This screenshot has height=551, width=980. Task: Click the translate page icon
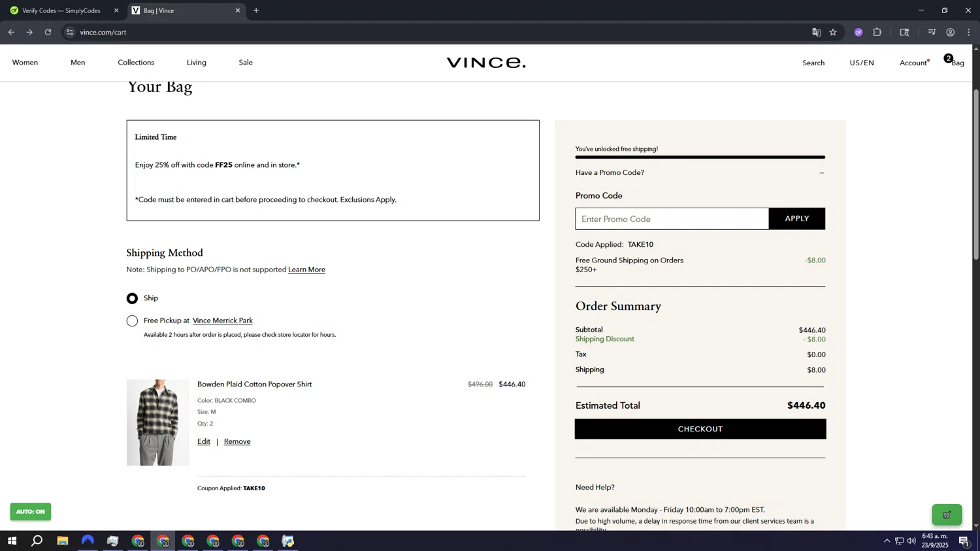pos(816,32)
